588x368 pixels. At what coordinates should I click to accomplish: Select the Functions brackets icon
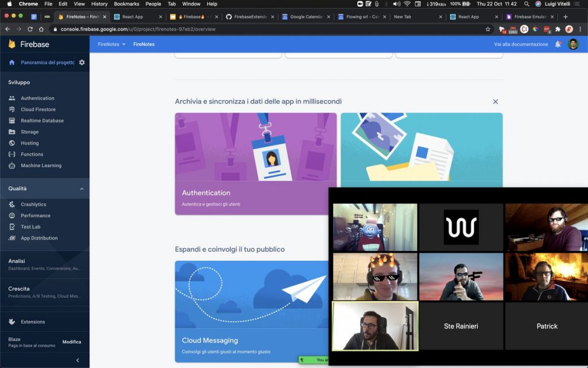[x=12, y=154]
